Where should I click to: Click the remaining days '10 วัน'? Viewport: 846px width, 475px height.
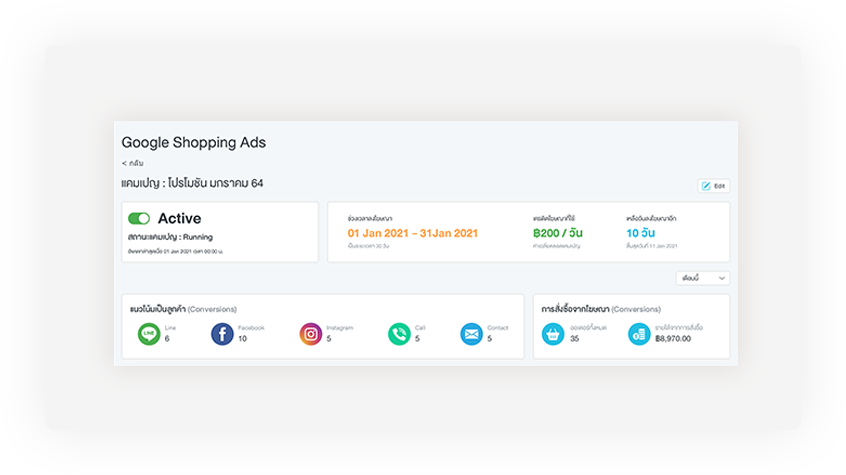(640, 233)
